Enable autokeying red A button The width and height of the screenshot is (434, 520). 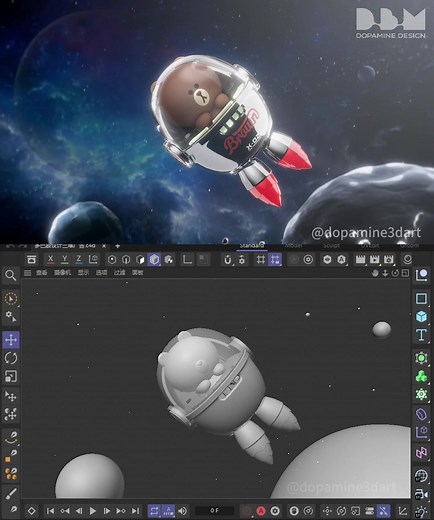tap(261, 511)
